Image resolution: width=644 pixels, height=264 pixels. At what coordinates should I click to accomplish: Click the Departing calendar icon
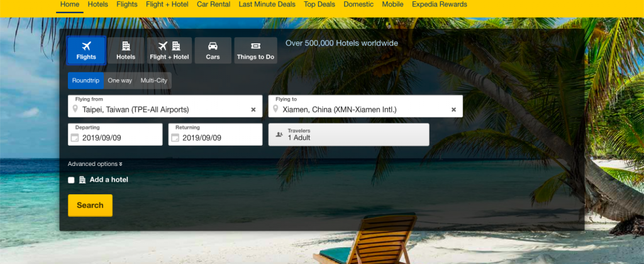(75, 138)
